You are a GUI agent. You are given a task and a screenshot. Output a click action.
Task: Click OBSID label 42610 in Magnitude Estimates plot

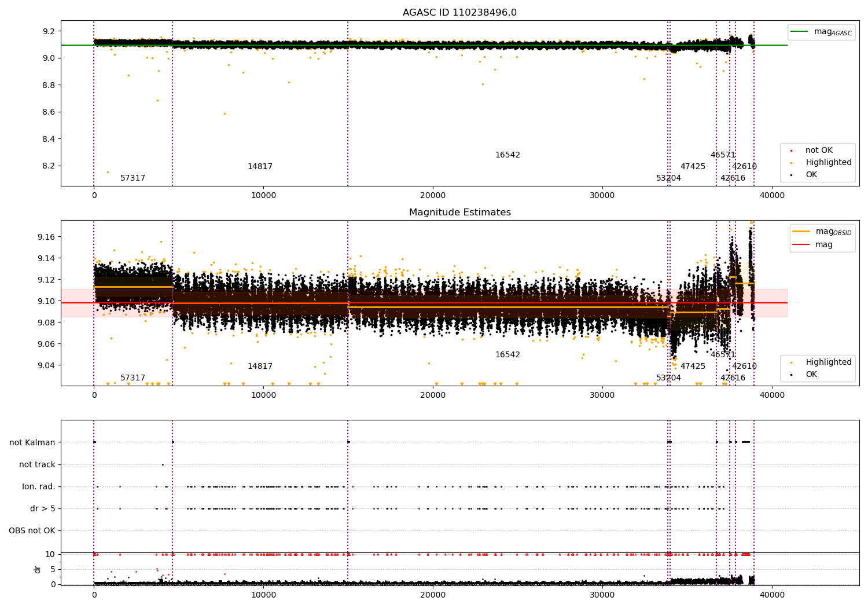[744, 367]
